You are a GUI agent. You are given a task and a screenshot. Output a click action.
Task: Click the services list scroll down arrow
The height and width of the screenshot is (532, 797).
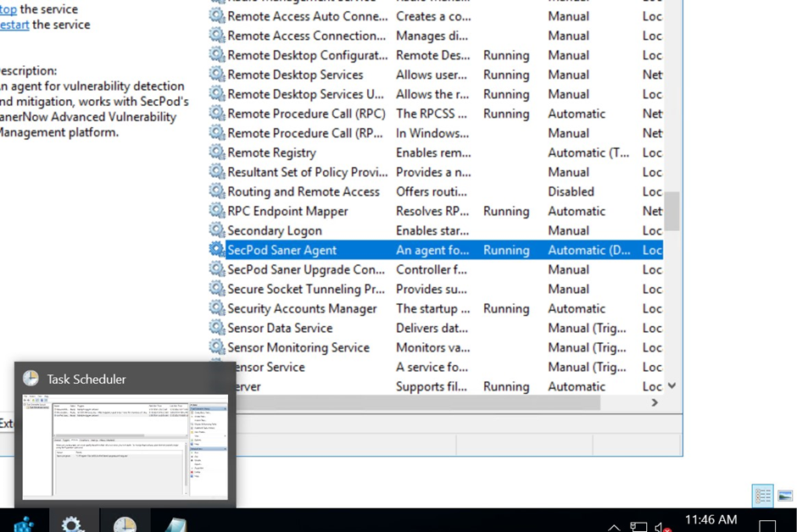coord(672,385)
